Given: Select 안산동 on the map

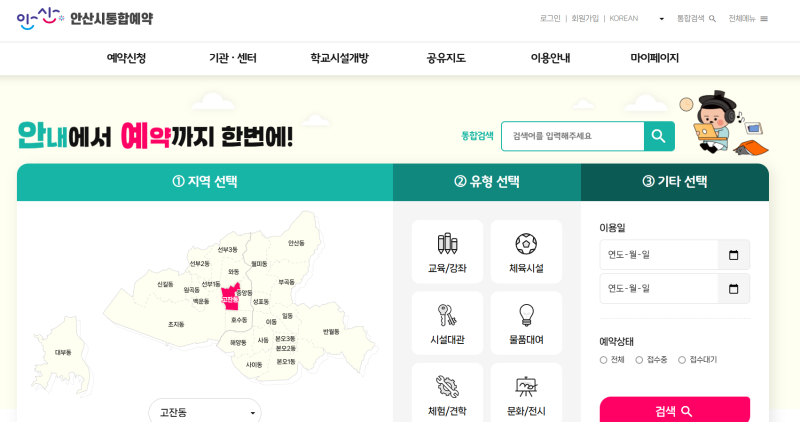Looking at the screenshot, I should pos(296,243).
